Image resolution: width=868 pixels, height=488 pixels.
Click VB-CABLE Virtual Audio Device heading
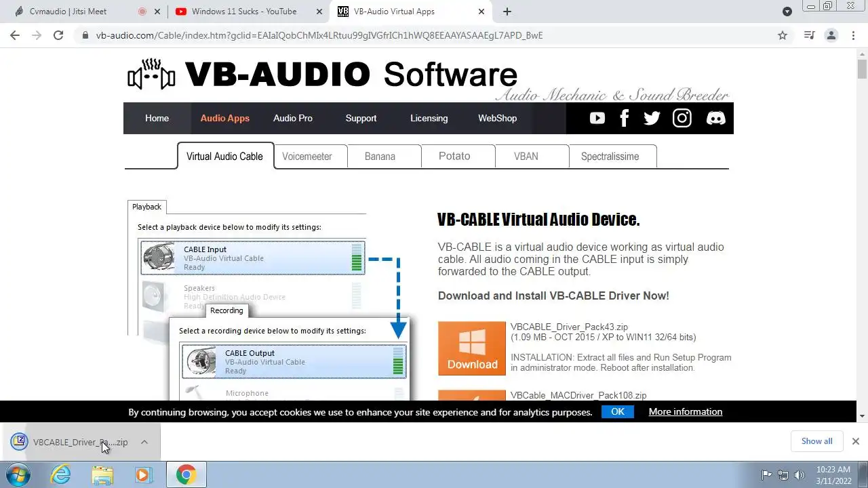point(538,220)
